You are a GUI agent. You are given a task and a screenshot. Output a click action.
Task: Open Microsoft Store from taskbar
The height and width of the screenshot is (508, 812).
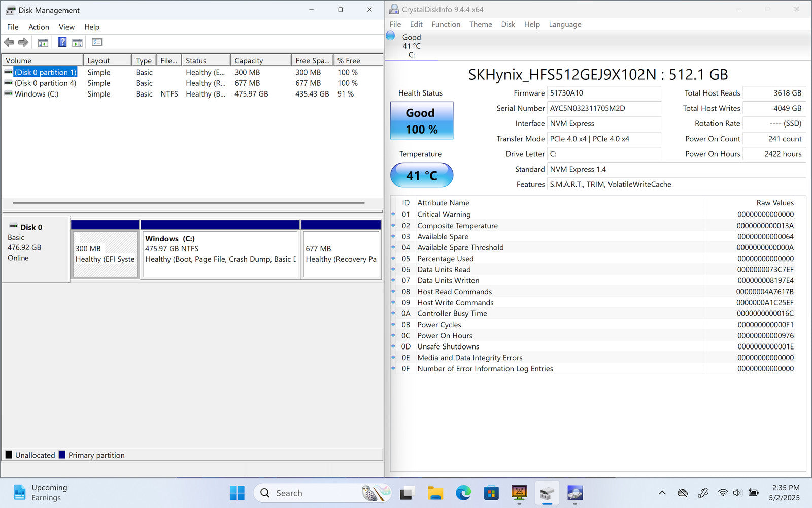(x=491, y=493)
